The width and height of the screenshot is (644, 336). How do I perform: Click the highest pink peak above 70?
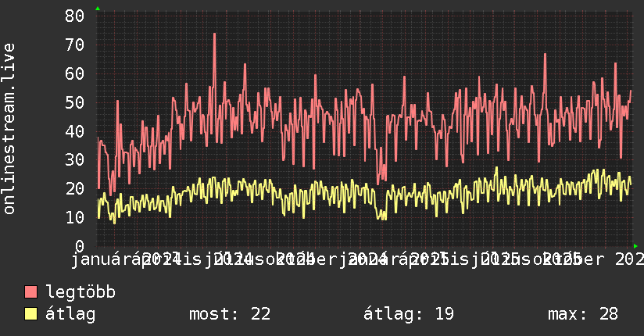point(214,35)
